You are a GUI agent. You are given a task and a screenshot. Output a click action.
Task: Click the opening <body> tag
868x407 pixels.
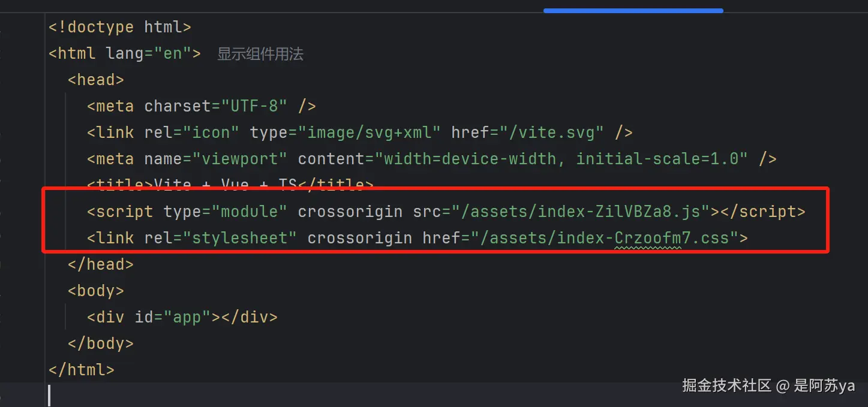point(96,291)
